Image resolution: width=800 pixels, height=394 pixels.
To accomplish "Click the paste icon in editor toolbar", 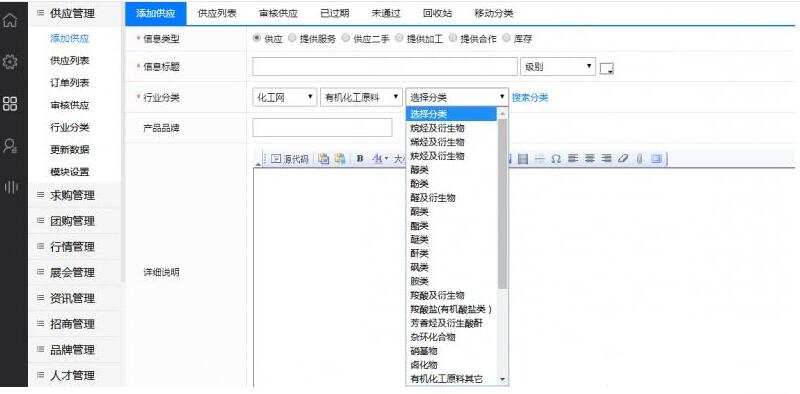I will point(323,159).
